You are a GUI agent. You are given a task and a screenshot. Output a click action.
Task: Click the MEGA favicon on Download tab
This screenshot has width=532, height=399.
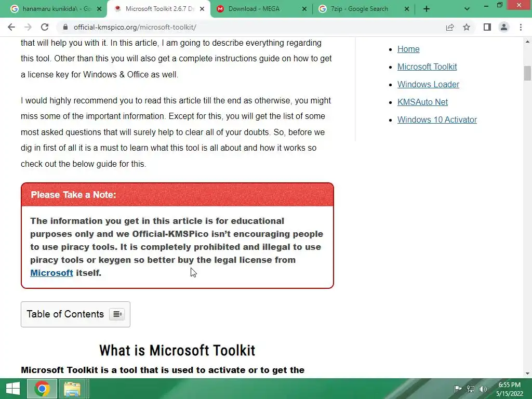(x=220, y=9)
